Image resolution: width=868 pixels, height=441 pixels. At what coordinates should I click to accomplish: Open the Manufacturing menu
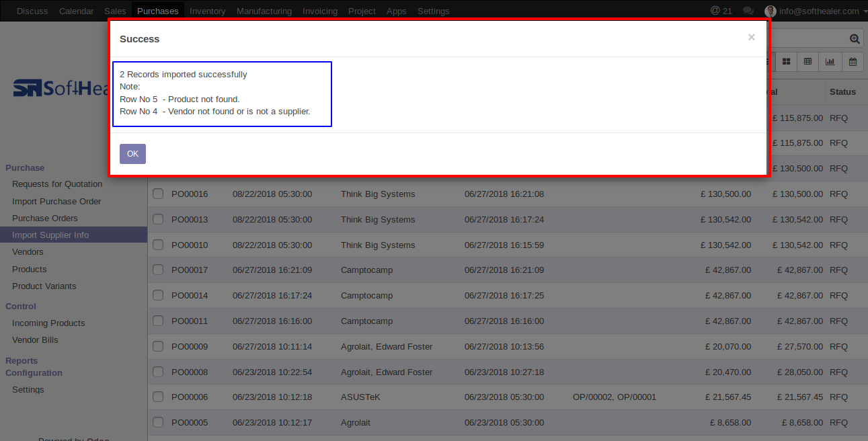click(x=264, y=11)
